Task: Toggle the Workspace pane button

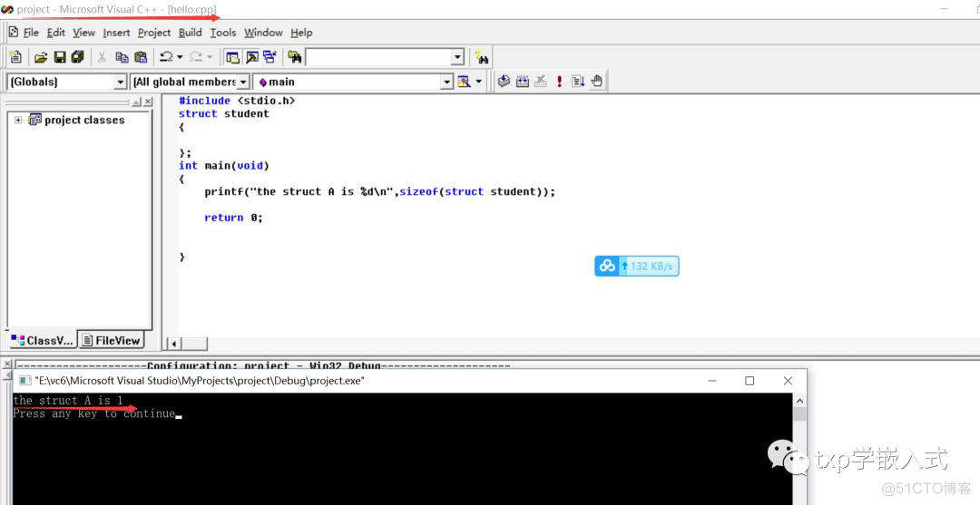Action: click(x=232, y=57)
